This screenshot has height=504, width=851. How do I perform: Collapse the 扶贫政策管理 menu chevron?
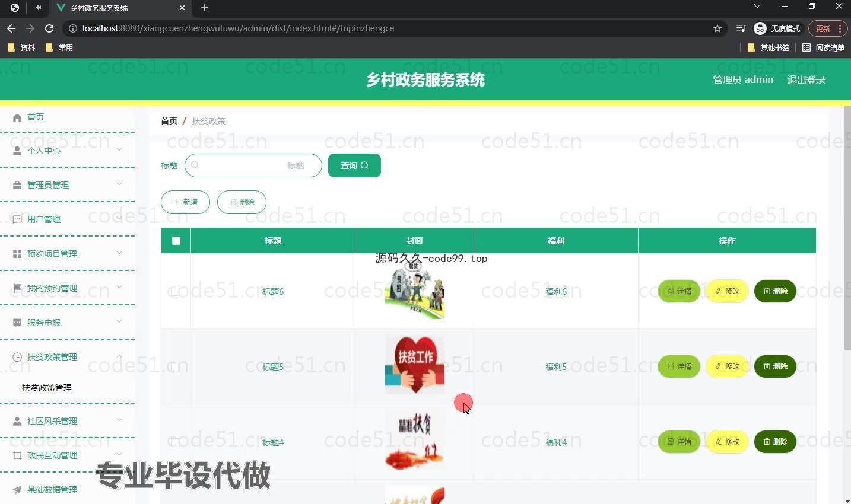(119, 356)
